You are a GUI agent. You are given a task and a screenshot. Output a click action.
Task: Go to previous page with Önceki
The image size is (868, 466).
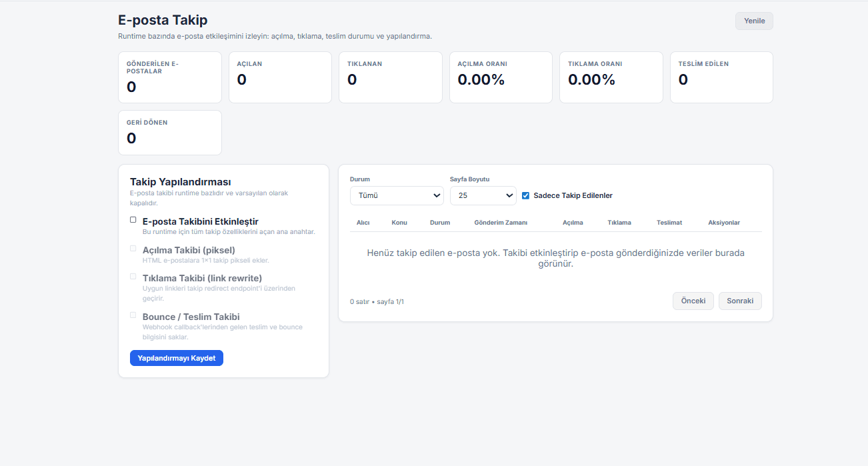pyautogui.click(x=693, y=301)
